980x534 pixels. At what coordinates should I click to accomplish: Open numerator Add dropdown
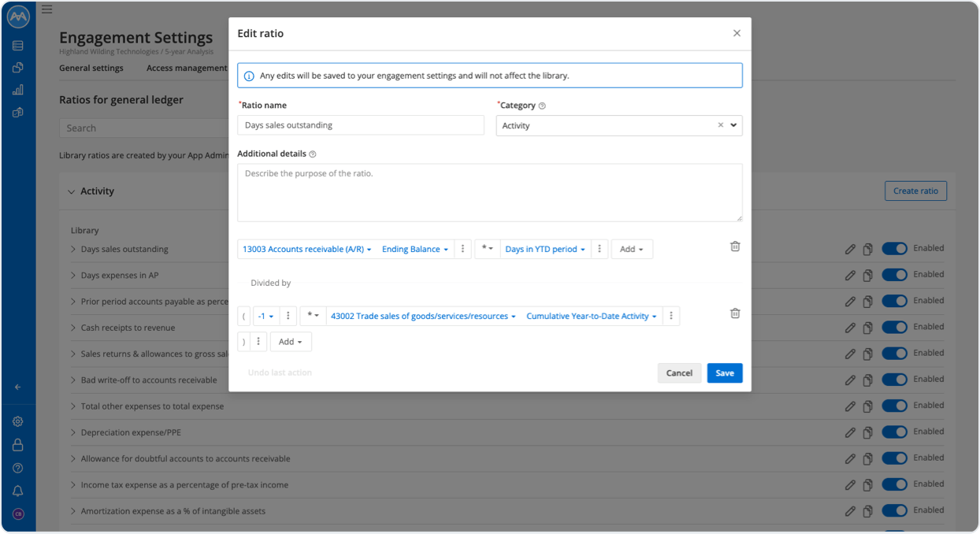[632, 249]
